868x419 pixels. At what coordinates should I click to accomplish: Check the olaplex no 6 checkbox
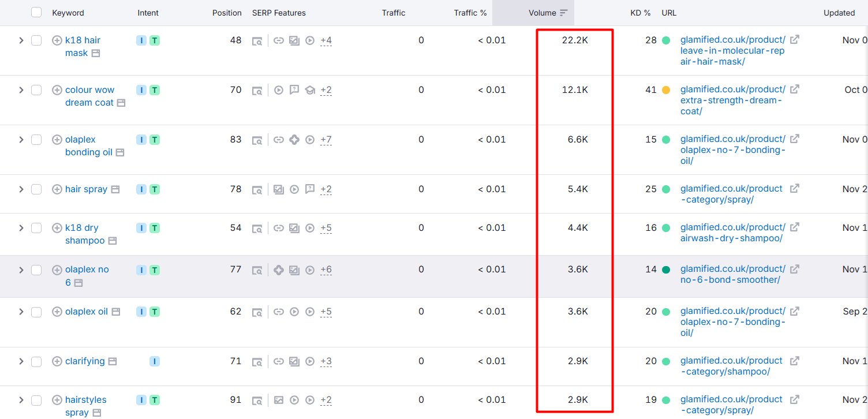point(36,270)
